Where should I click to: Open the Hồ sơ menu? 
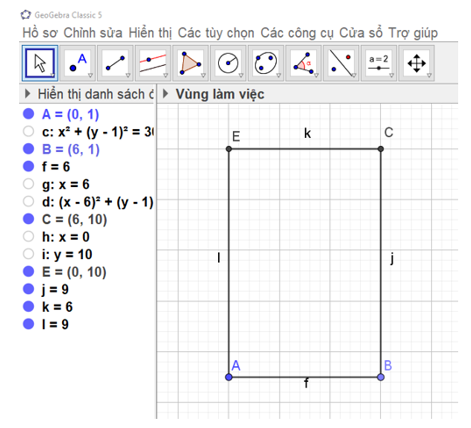[40, 33]
